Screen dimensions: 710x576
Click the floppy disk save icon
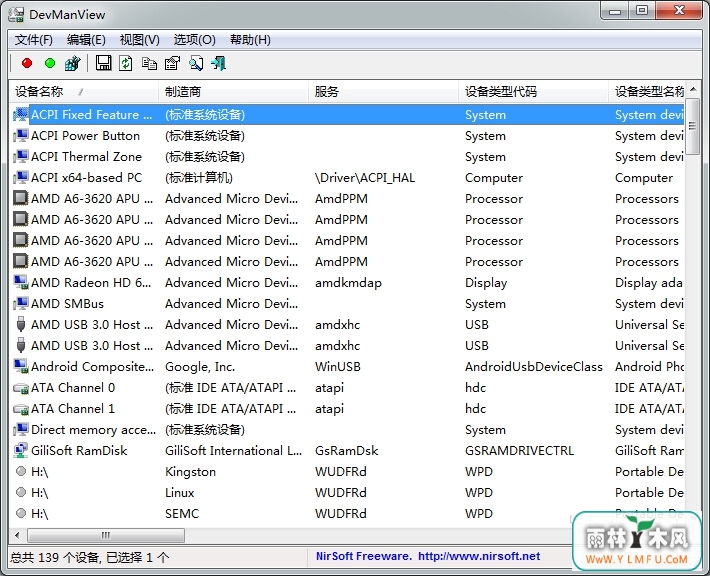tap(104, 63)
